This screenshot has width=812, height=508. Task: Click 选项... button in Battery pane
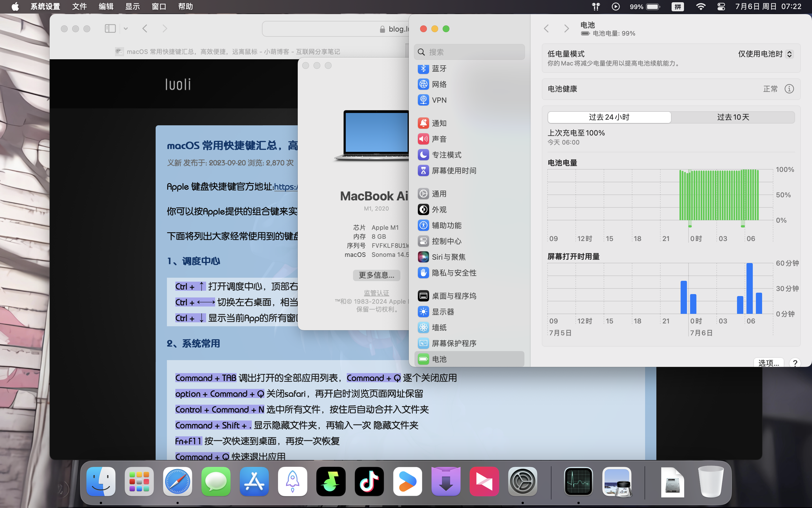[769, 363]
